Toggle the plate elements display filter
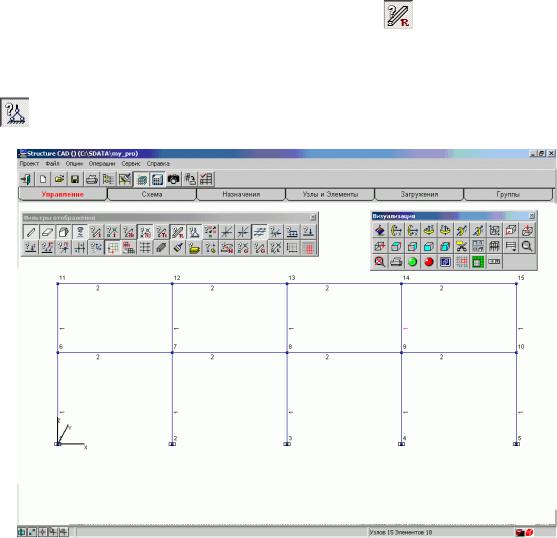The height and width of the screenshot is (538, 557). tap(47, 232)
